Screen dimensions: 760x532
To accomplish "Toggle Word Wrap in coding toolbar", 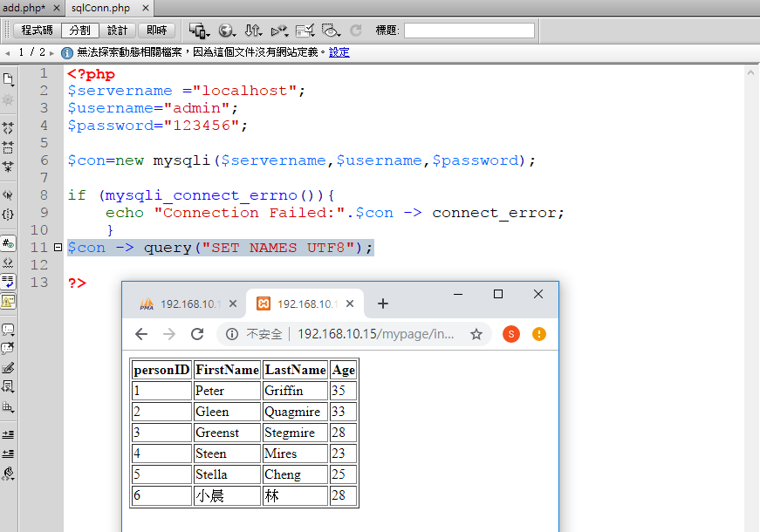I will click(9, 282).
